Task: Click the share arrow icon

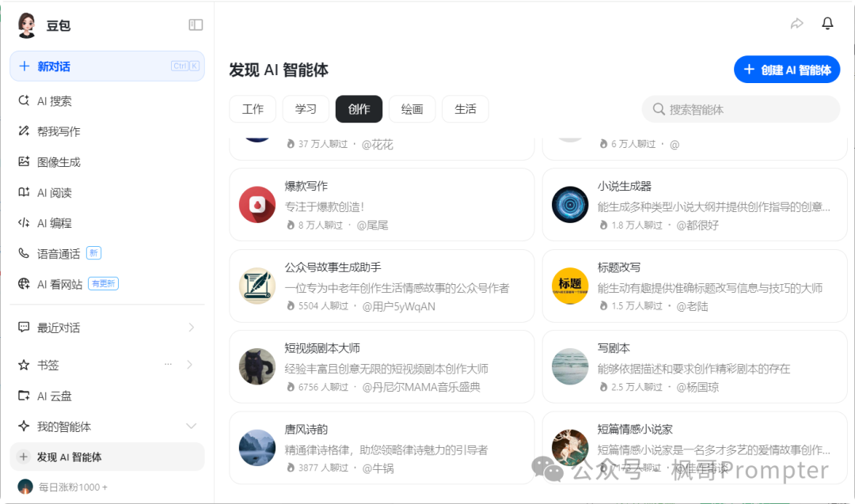Action: click(796, 24)
